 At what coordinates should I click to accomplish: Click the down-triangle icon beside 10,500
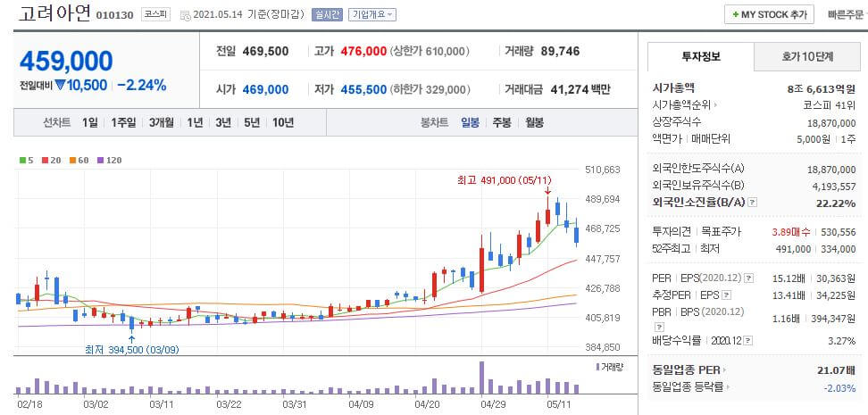tap(61, 85)
